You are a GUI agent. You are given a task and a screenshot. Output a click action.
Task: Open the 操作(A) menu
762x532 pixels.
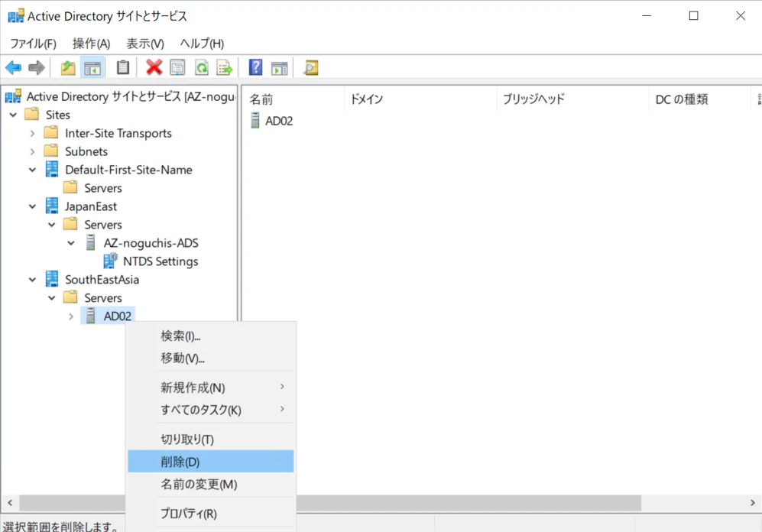click(92, 44)
